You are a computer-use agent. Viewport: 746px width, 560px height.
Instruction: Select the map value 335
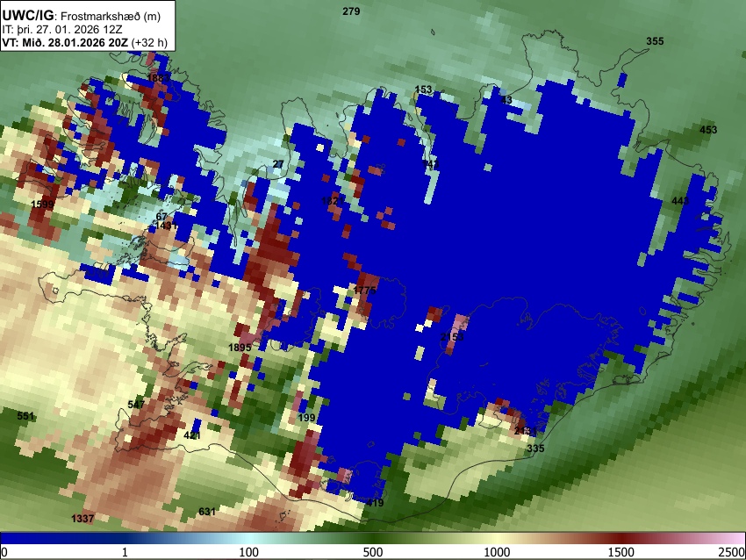click(535, 449)
